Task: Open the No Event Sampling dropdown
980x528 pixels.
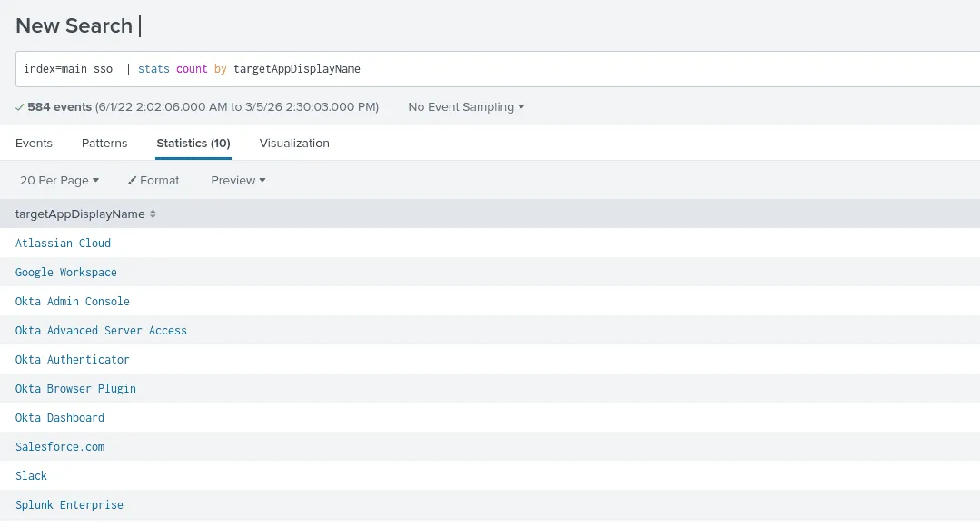Action: (x=466, y=107)
